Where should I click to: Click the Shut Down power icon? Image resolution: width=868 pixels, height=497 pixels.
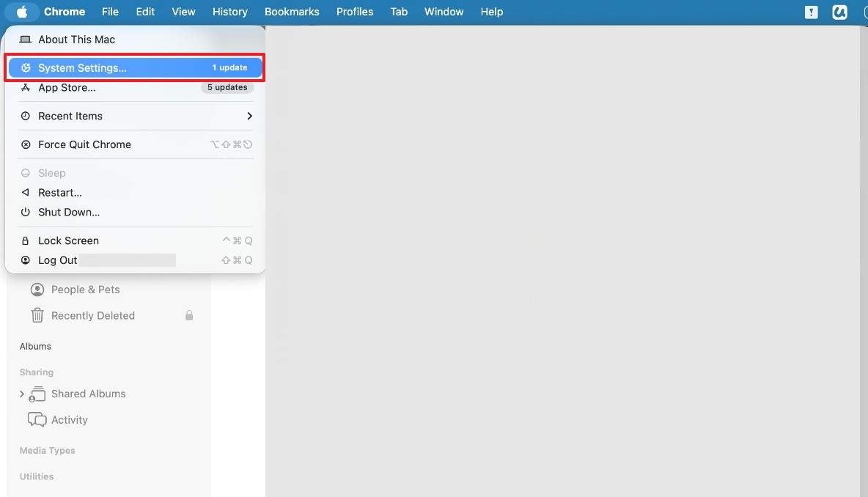click(26, 212)
